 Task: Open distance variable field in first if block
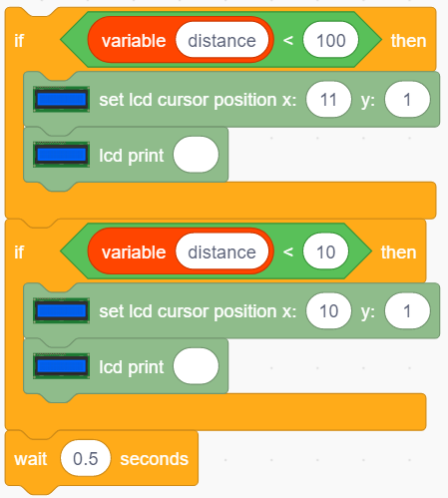[222, 40]
